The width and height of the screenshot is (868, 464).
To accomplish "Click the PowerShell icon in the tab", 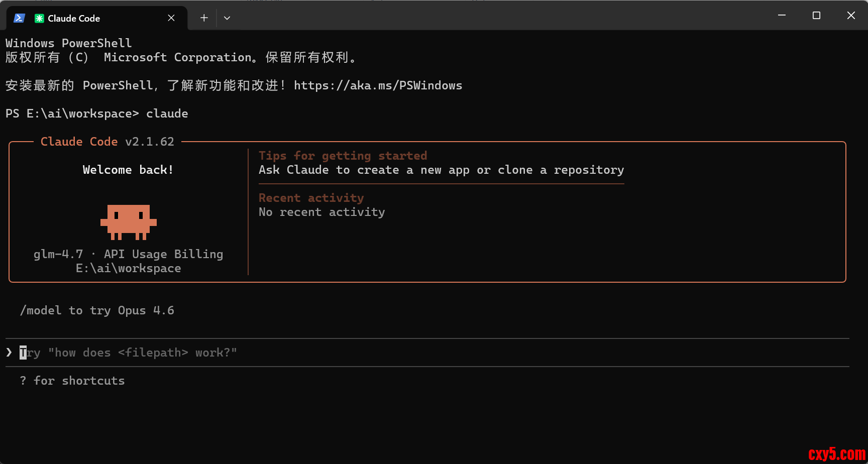I will click(19, 18).
